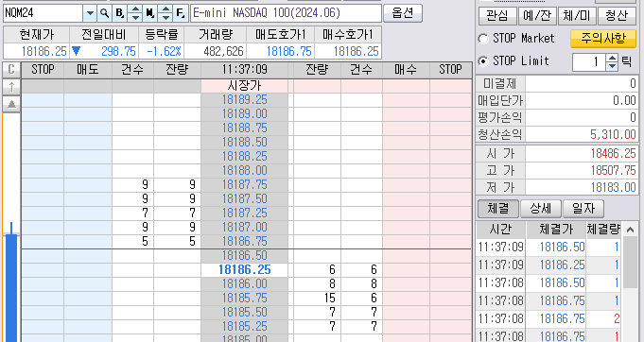Switch to the 상세 tab
644x342 pixels.
click(x=541, y=209)
